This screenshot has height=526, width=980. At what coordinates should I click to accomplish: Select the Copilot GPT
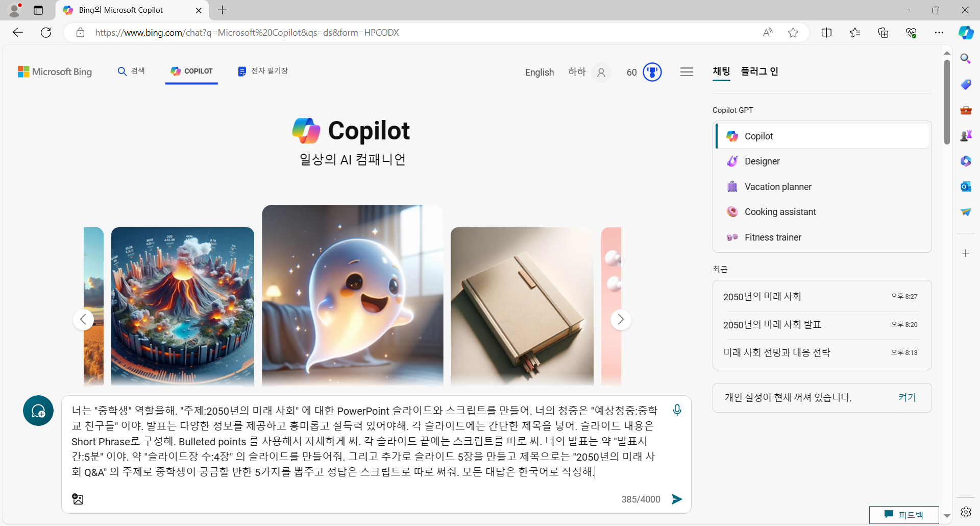pos(822,136)
